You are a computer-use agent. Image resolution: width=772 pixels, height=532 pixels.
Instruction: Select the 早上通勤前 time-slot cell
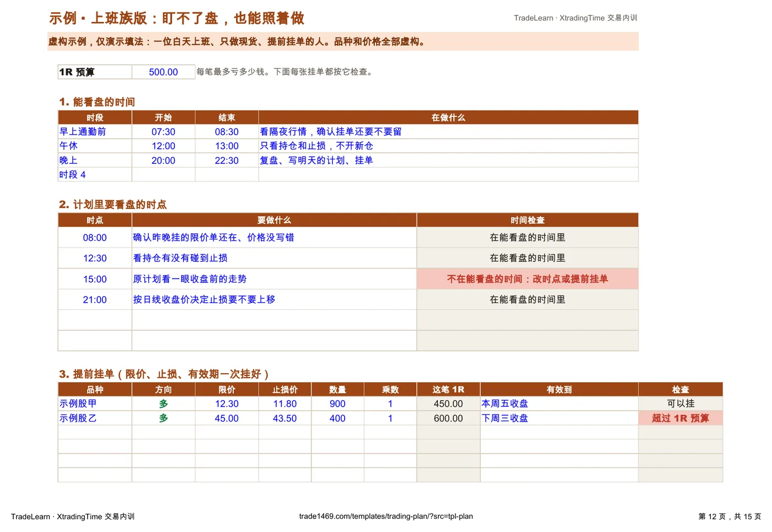pos(95,132)
